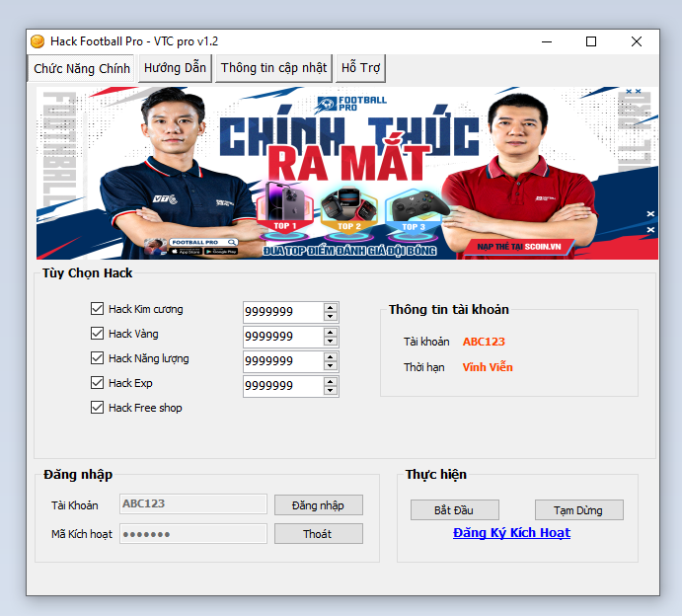Increase the Hack Kim cương value with up arrow
This screenshot has width=682, height=616.
pos(330,307)
